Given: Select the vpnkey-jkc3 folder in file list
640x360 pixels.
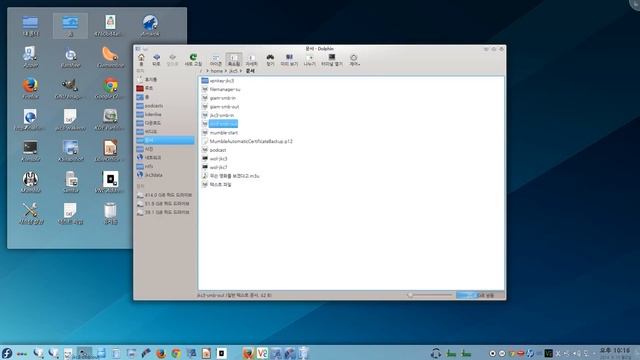Looking at the screenshot, I should (218, 81).
